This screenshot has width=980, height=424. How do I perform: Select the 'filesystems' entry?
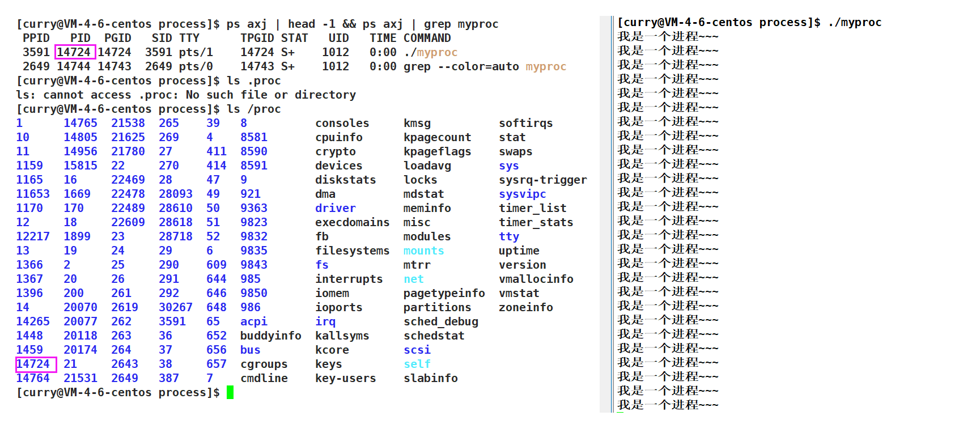click(353, 251)
